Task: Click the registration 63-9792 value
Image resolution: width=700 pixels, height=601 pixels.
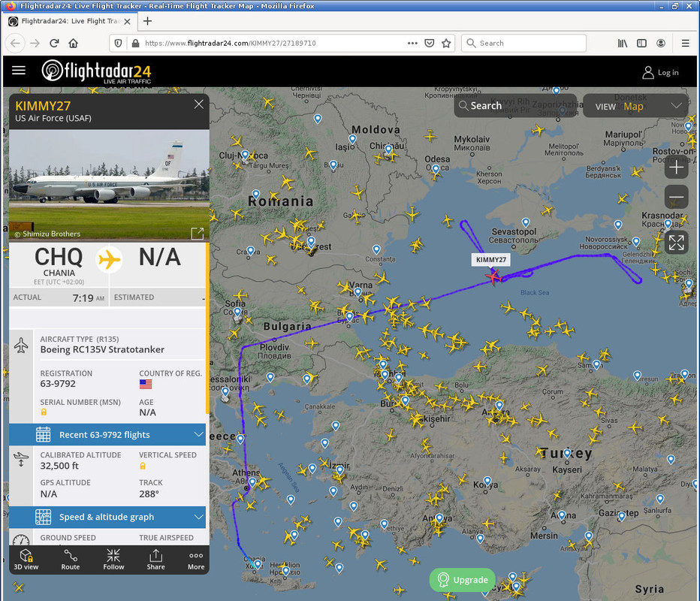Action: [x=58, y=384]
